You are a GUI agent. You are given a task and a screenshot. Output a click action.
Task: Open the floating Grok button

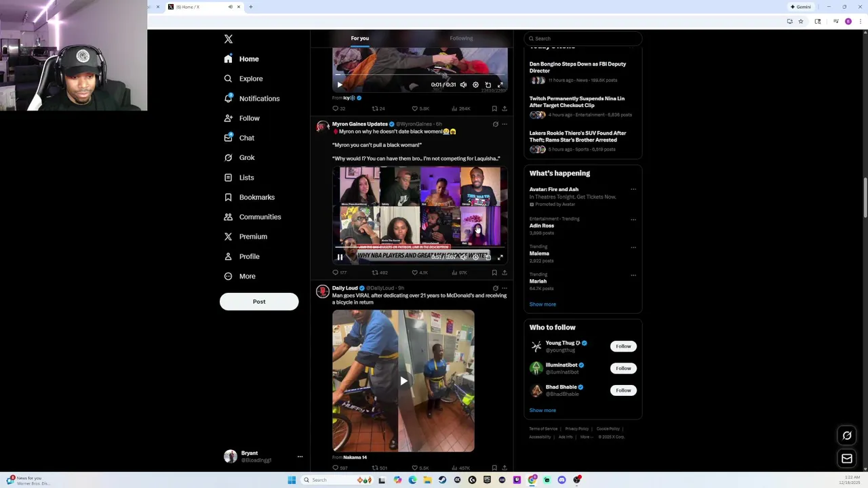coord(847,436)
